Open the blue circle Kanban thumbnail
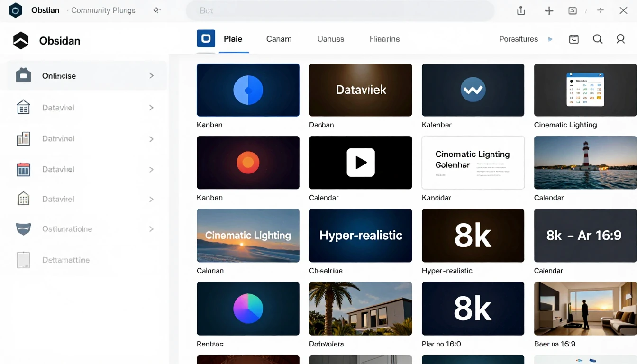The image size is (637, 364). click(248, 90)
